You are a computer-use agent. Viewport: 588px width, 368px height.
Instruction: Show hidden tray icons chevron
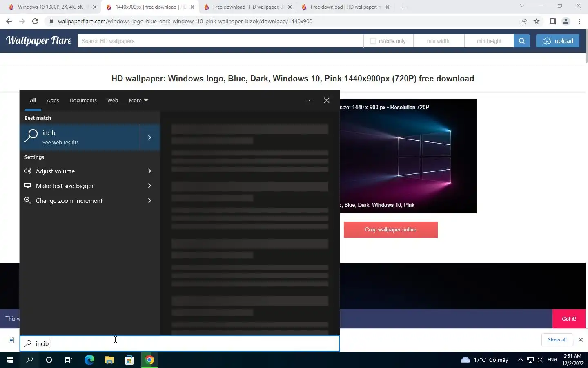coord(520,360)
